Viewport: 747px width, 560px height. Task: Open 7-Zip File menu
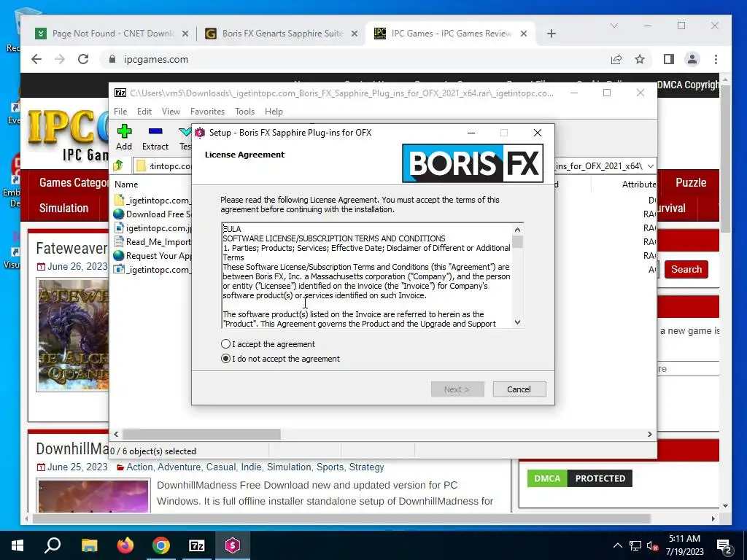coord(120,112)
